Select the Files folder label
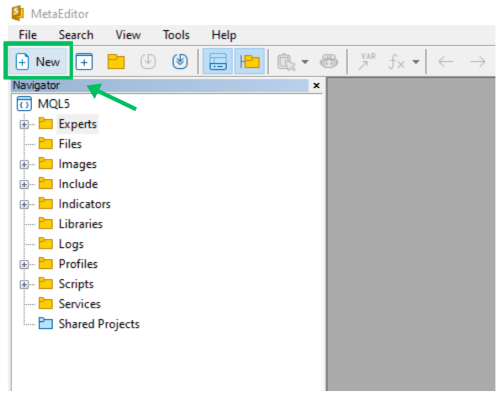This screenshot has height=396, width=500. 70,144
